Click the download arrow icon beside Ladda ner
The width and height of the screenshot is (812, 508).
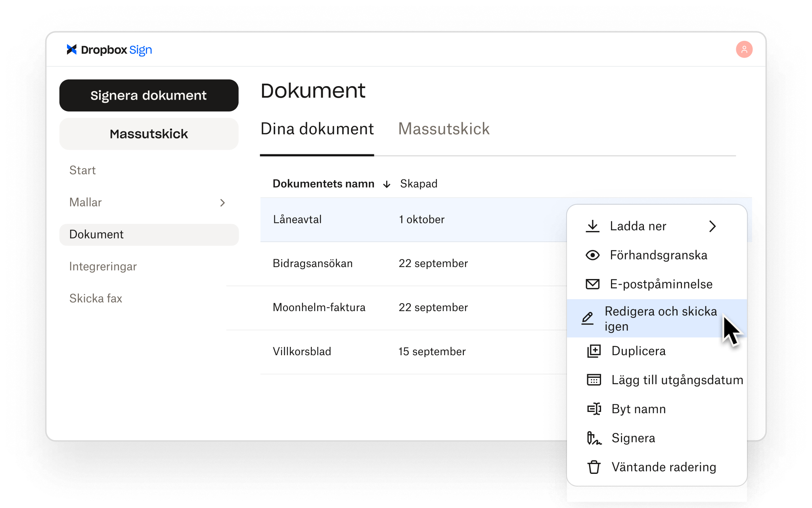[593, 226]
